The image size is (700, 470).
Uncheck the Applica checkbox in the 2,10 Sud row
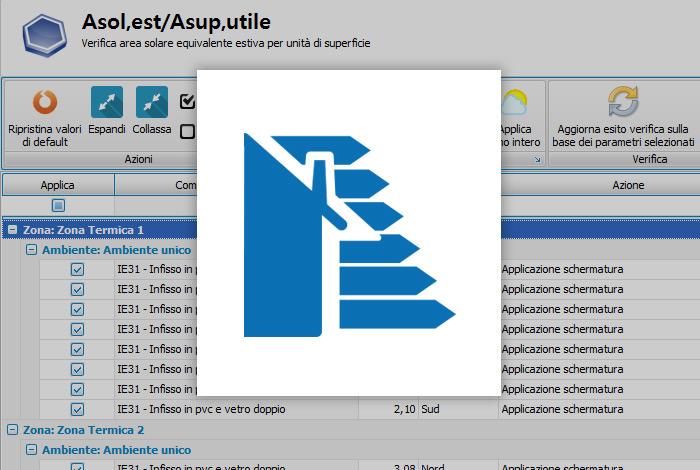point(77,409)
